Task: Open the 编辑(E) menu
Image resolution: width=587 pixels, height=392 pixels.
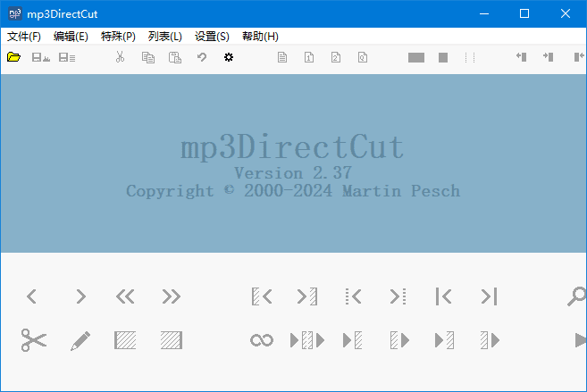Action: point(71,37)
